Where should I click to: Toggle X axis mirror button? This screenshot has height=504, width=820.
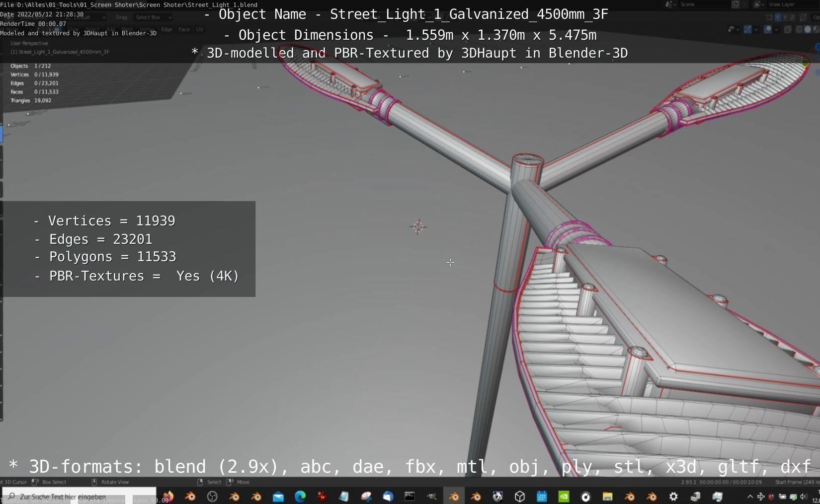(x=778, y=17)
